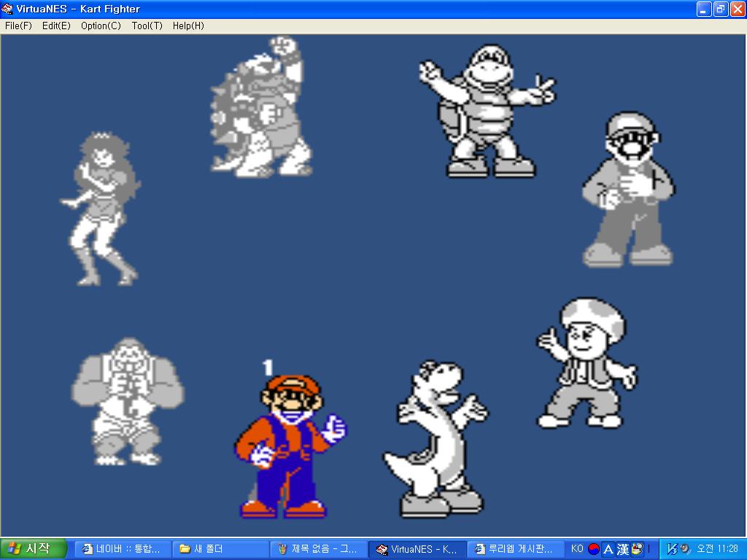Viewport: 747px width, 560px height.
Task: Click the VirtuaNES icon in title bar
Action: [x=7, y=9]
